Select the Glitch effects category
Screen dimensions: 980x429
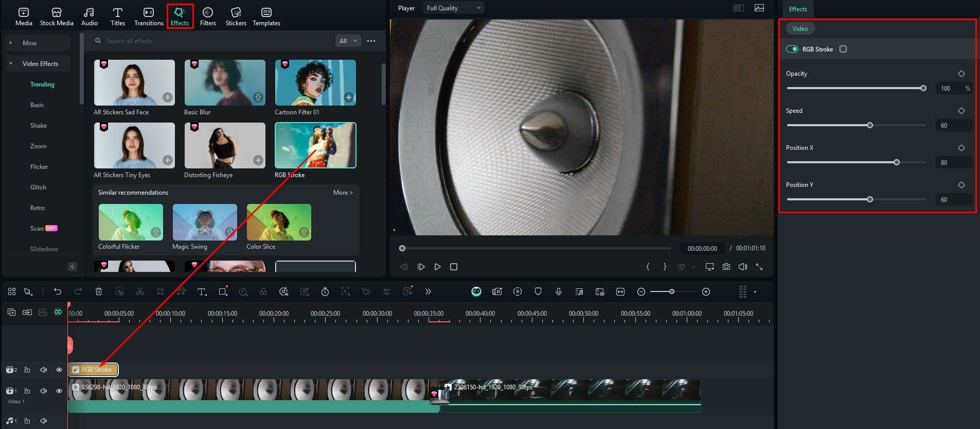(x=38, y=187)
